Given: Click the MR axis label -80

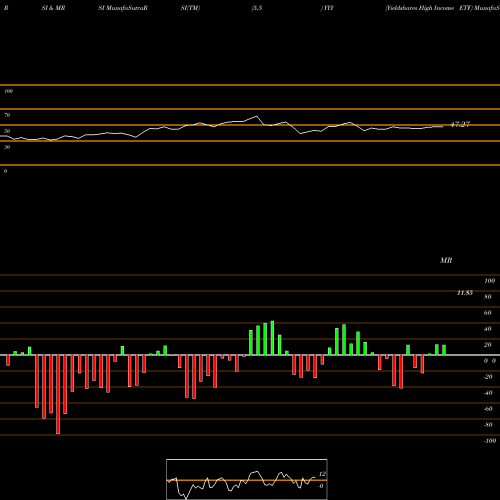Looking at the screenshot, I should pos(488,425).
